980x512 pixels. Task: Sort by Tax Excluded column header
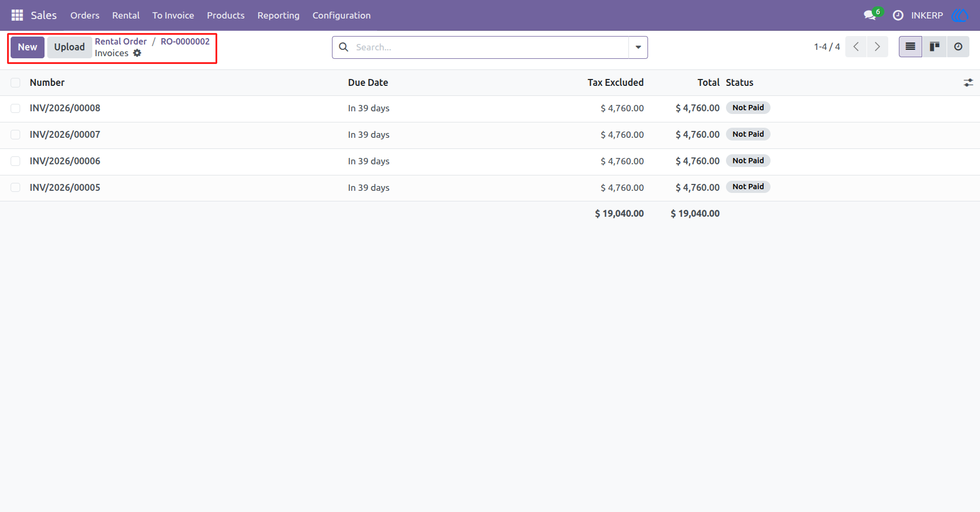615,83
